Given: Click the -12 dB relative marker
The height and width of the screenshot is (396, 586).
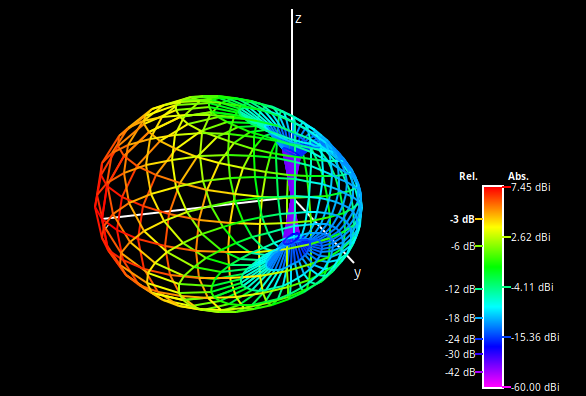Looking at the screenshot, I should click(460, 290).
